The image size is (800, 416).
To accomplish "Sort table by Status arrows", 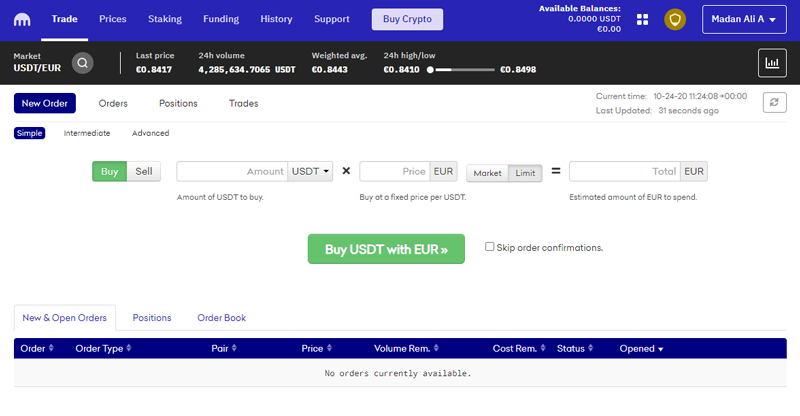I will click(590, 348).
